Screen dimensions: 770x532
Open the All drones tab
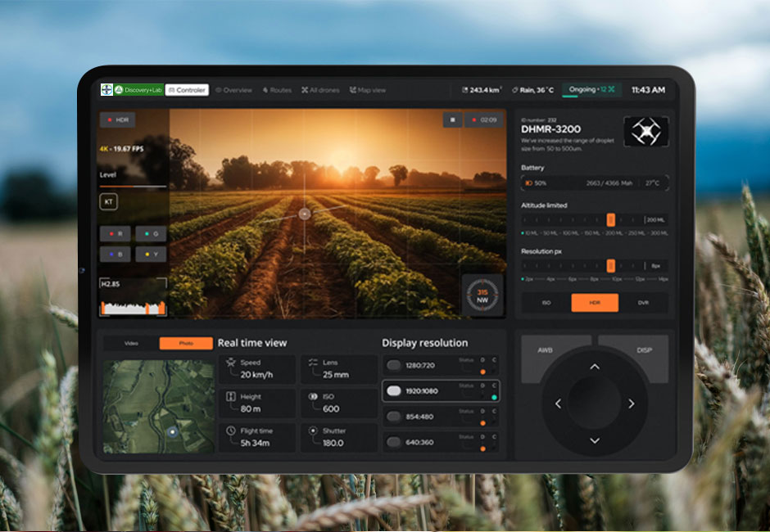[x=320, y=90]
